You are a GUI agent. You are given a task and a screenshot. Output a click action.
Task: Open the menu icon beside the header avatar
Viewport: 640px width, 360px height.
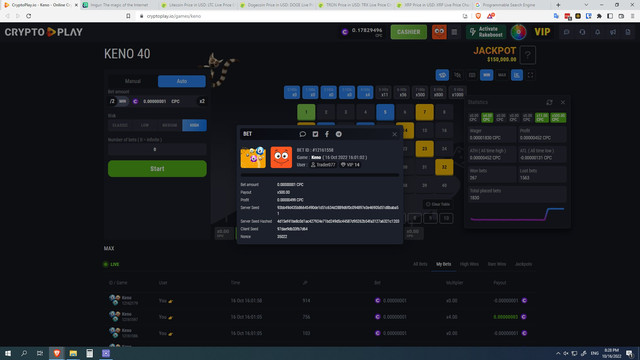tap(454, 32)
